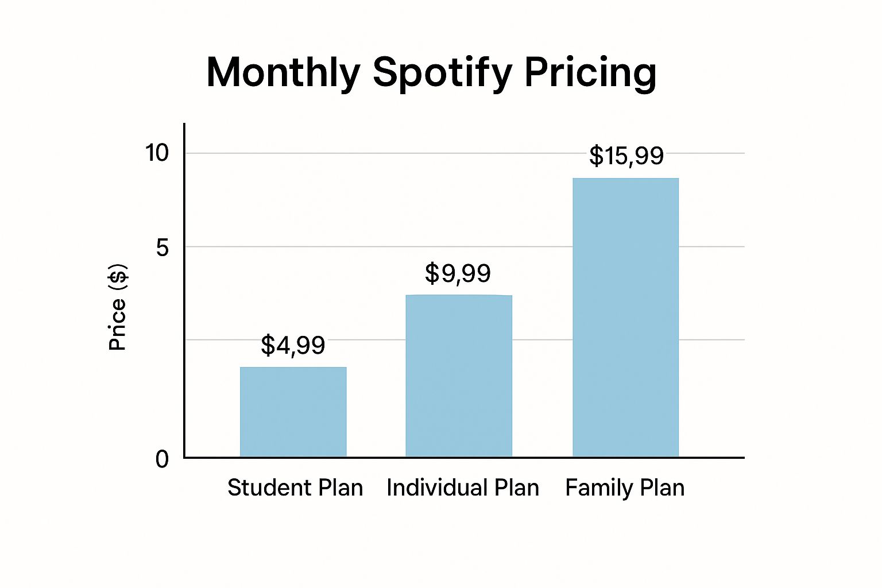
Task: Click the 10 tick label on y-axis
Action: [x=157, y=153]
